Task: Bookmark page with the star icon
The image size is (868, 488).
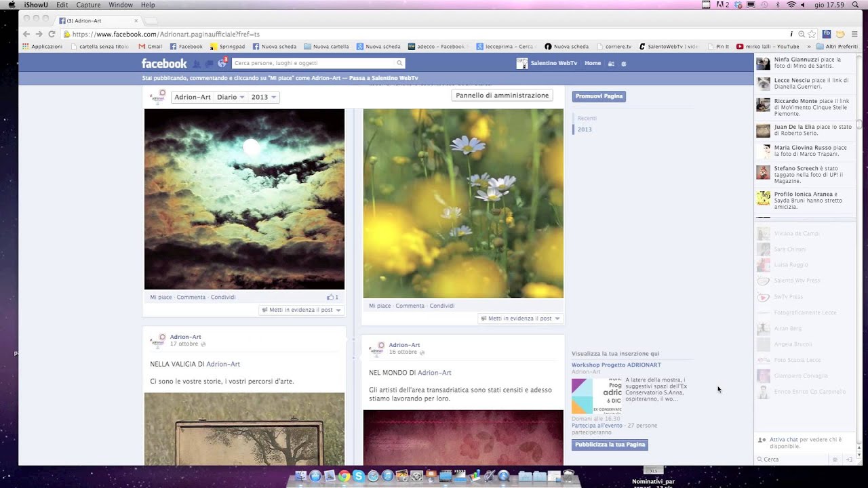Action: (x=812, y=34)
